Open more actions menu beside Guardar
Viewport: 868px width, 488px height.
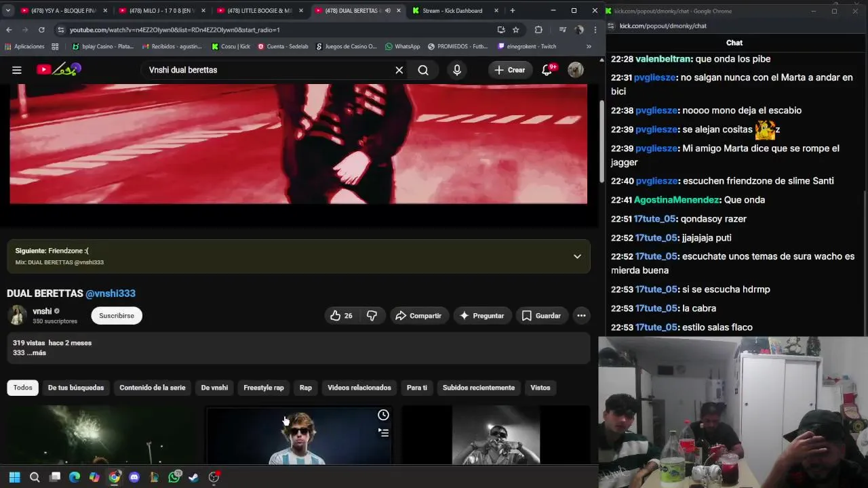(581, 316)
